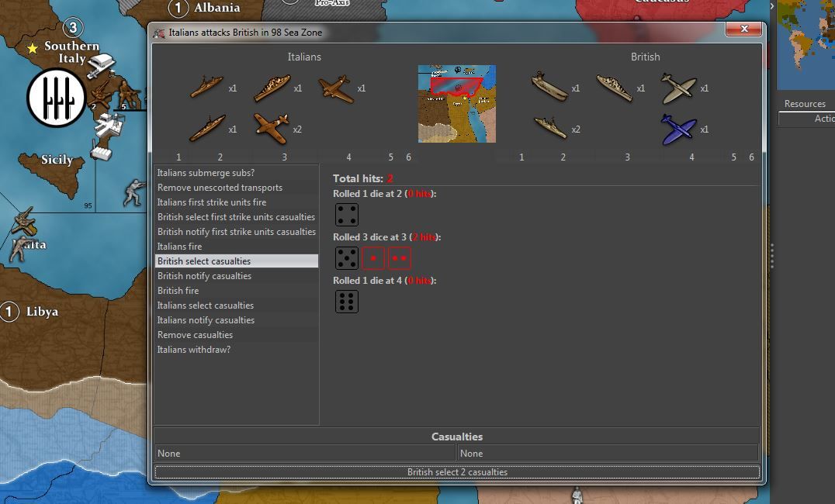Select the Italian destroyer in second row

click(x=207, y=128)
